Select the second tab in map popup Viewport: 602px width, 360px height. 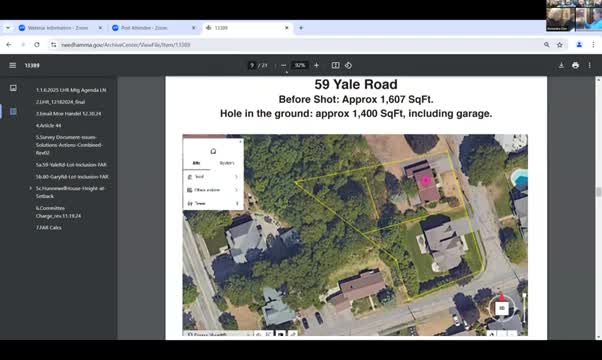pyautogui.click(x=227, y=163)
